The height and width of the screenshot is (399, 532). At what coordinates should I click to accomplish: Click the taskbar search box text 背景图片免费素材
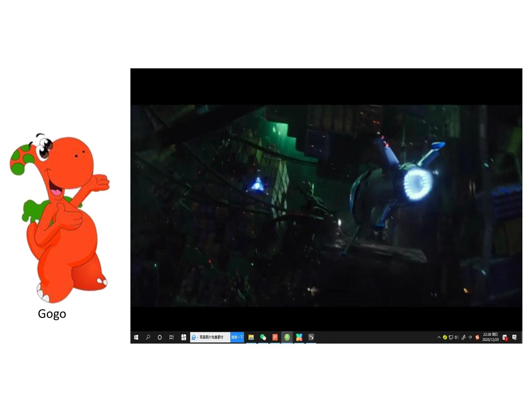[211, 337]
